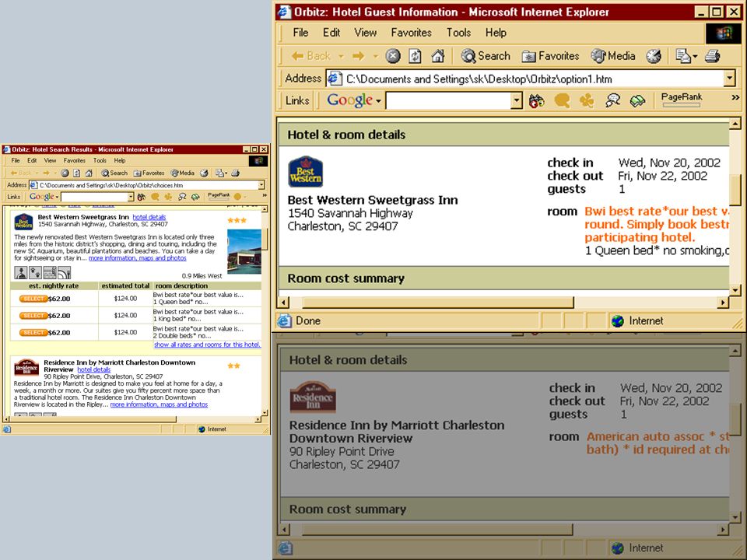Click Google search field in Guest Information window
Image resolution: width=747 pixels, height=560 pixels.
(448, 100)
